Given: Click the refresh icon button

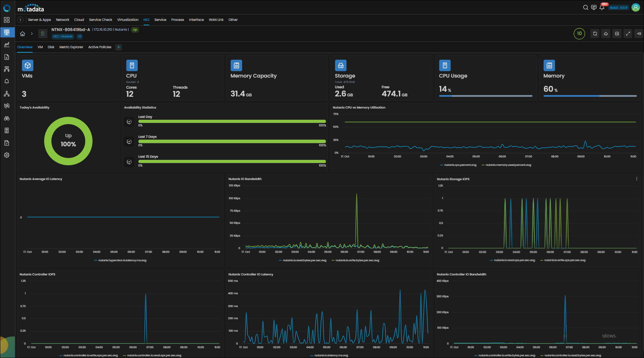Looking at the screenshot, I should coord(595,33).
